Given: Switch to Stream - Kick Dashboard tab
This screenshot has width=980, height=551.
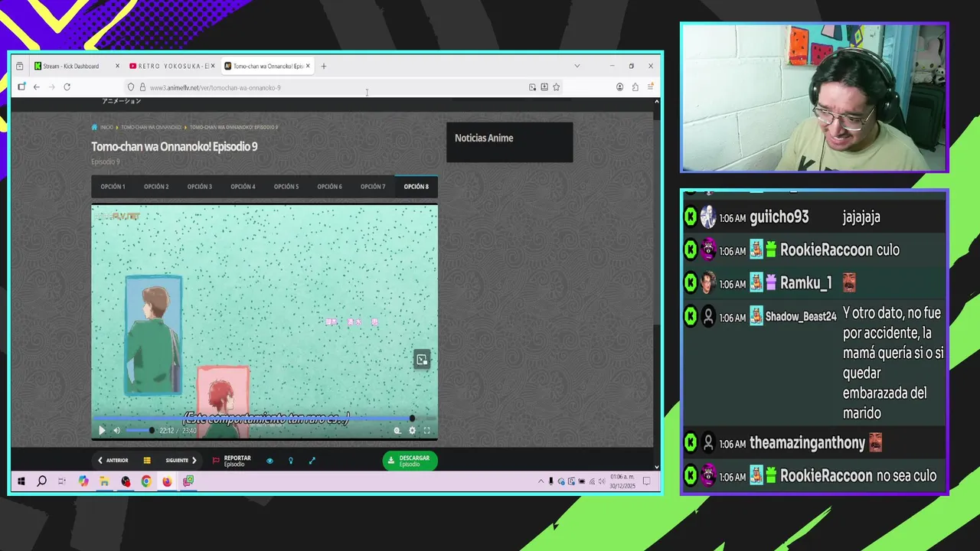Looking at the screenshot, I should pyautogui.click(x=70, y=67).
